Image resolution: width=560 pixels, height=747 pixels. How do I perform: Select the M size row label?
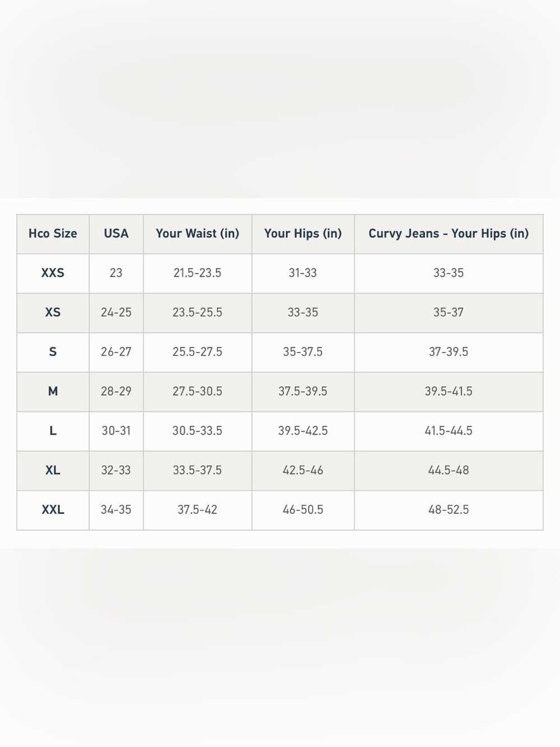pos(53,392)
